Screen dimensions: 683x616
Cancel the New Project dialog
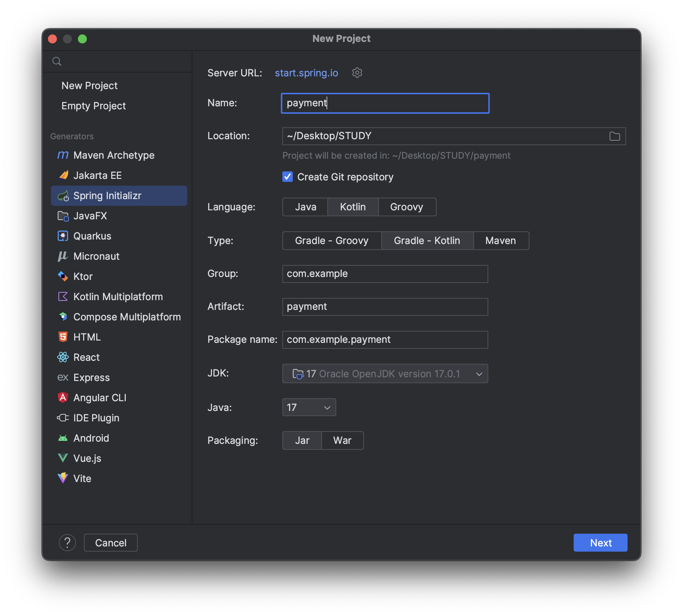click(110, 543)
